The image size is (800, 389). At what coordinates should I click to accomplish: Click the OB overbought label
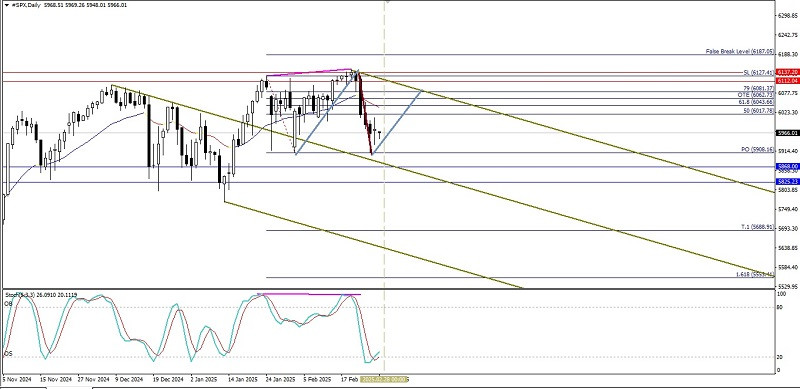8,304
